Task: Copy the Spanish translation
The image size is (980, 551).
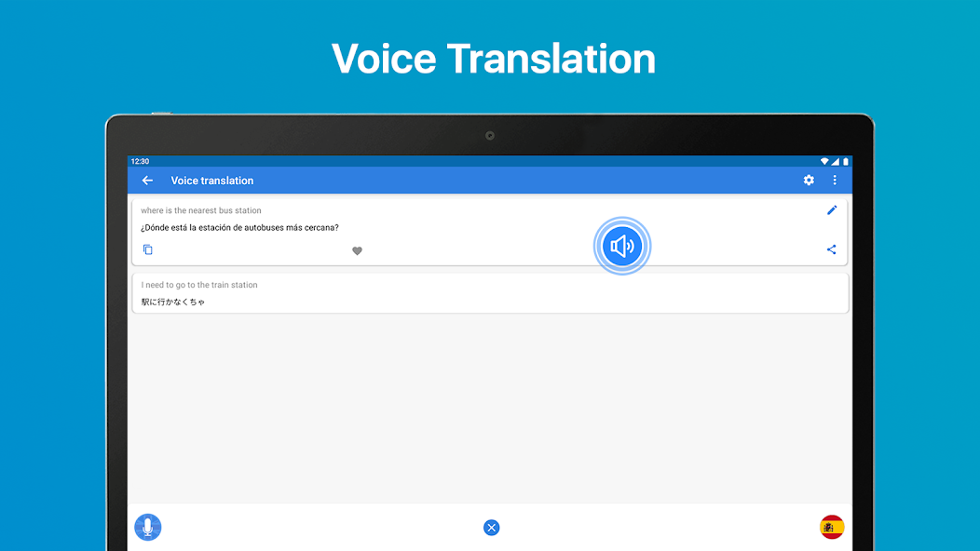Action: (148, 249)
